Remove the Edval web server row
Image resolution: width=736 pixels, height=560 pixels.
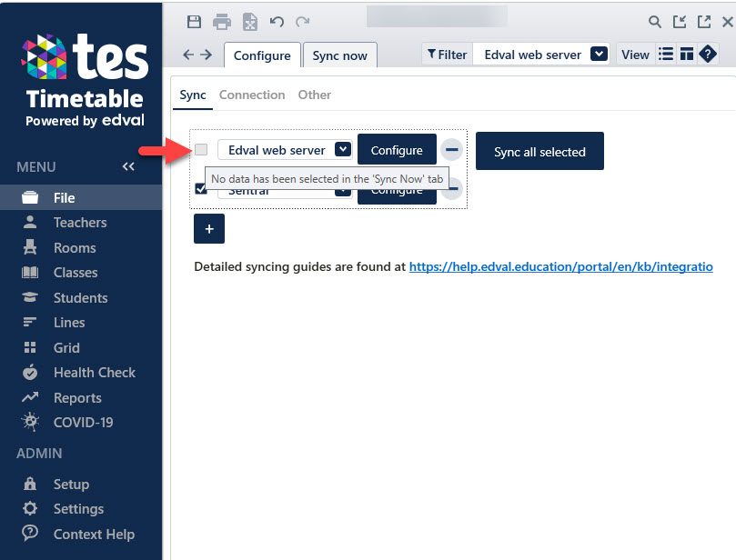451,150
